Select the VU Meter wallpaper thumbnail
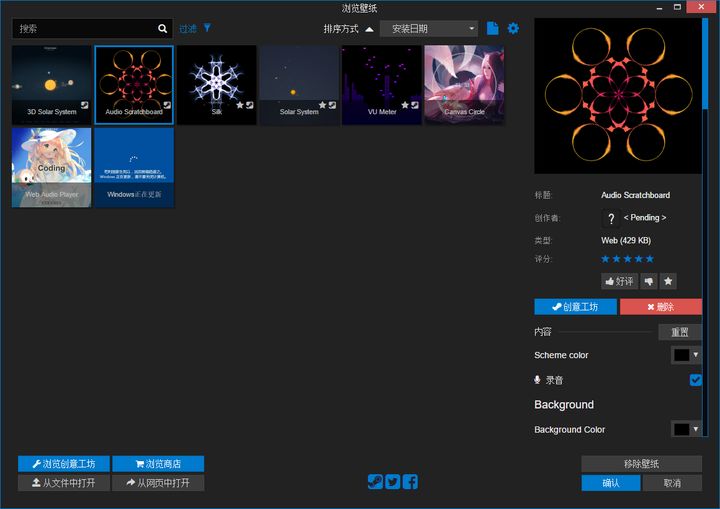Image resolution: width=720 pixels, height=509 pixels. tap(382, 85)
